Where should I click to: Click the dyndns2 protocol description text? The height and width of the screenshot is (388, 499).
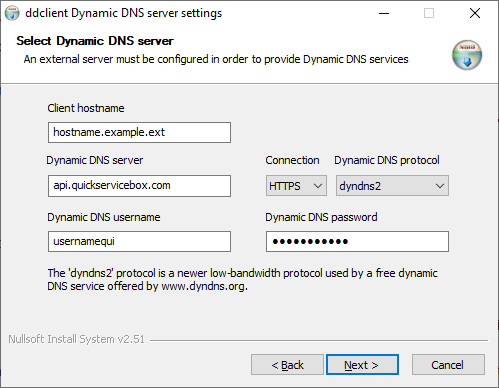(242, 280)
